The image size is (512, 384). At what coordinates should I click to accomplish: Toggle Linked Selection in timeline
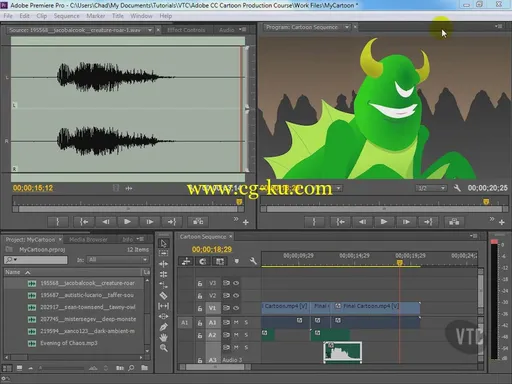click(x=220, y=261)
